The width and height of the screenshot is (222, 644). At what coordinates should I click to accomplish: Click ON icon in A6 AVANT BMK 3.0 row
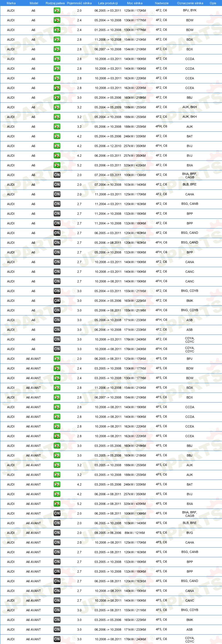pos(57,620)
